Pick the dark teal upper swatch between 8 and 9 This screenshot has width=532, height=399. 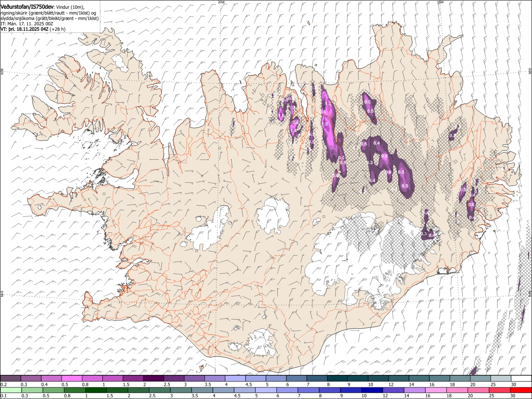point(337,378)
